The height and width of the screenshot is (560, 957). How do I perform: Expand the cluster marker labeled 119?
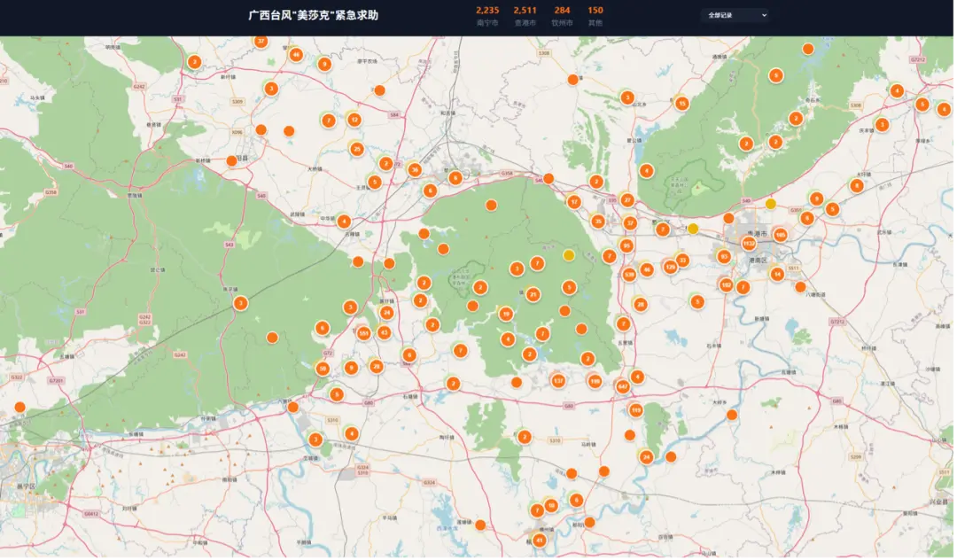(x=638, y=411)
